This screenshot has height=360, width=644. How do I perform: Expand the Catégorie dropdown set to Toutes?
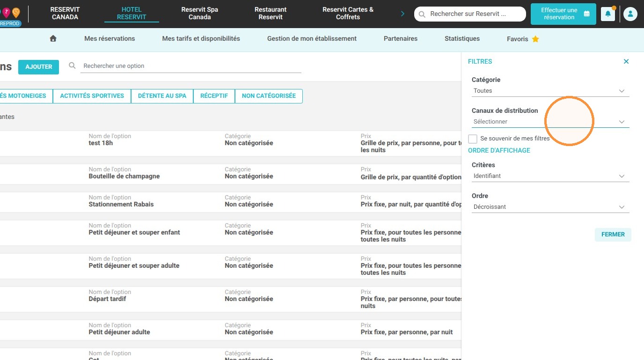[550, 91]
